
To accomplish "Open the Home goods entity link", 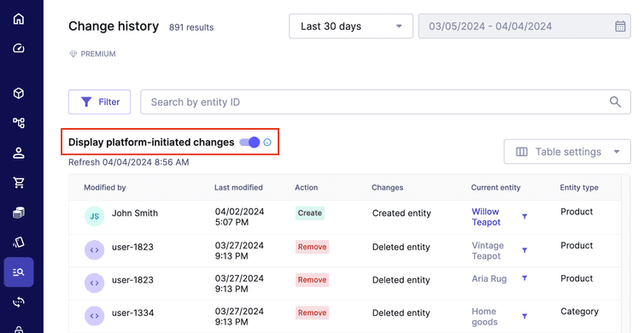I will pos(484,317).
